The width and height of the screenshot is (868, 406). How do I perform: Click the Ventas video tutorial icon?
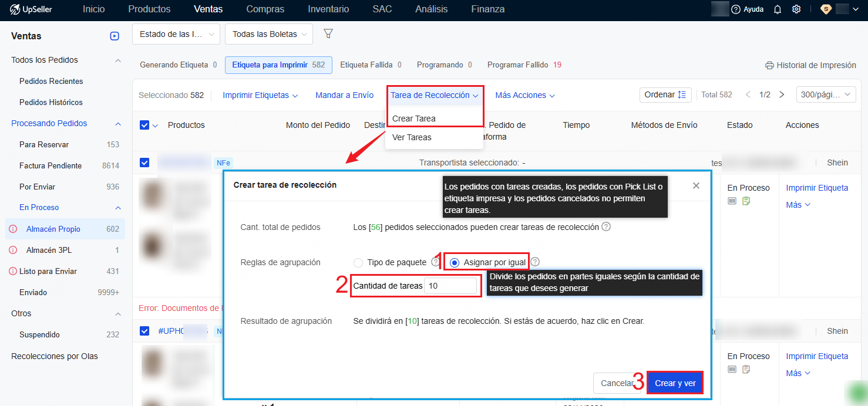coord(115,36)
